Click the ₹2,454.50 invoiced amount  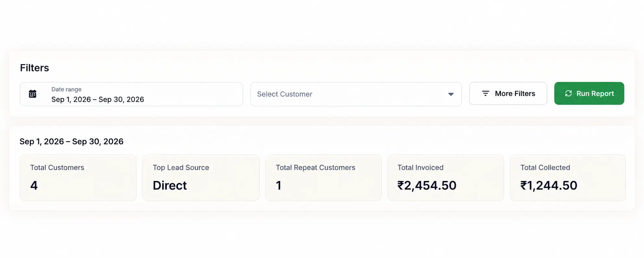click(x=427, y=185)
